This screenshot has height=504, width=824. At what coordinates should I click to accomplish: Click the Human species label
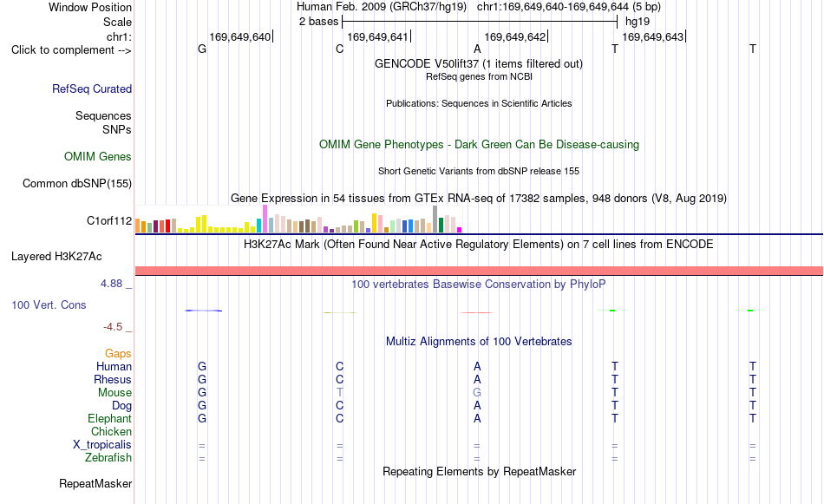(114, 366)
